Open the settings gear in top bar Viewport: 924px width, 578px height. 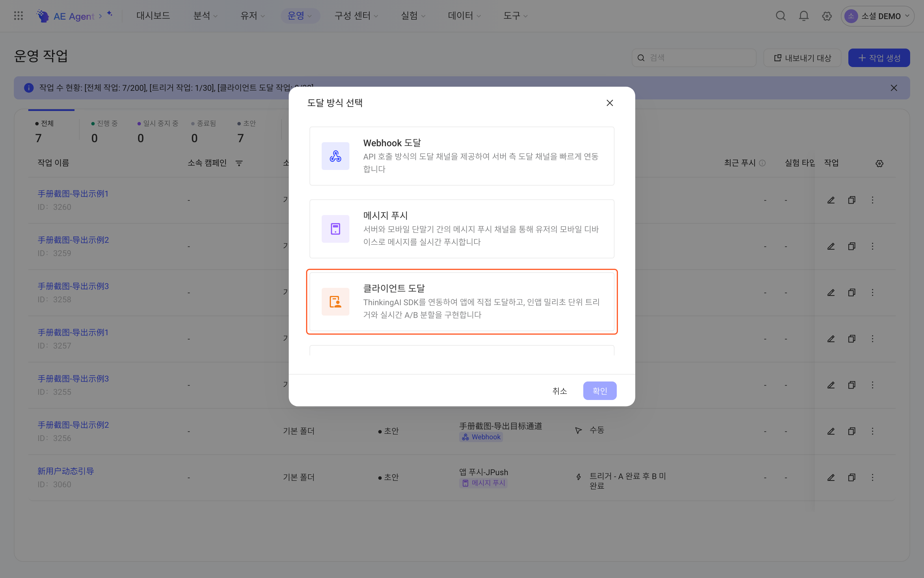click(x=827, y=16)
